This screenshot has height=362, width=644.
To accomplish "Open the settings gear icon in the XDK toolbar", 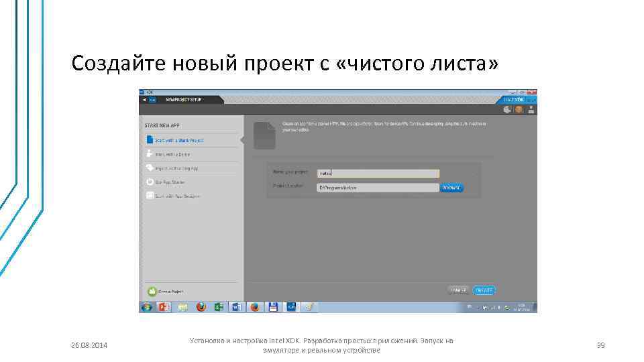I will pos(507,109).
